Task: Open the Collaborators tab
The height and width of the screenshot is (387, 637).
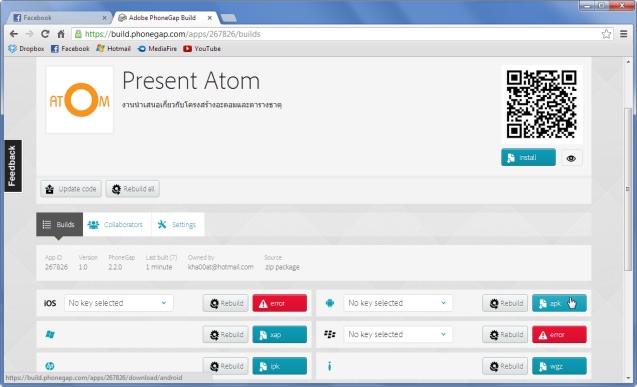Action: [117, 224]
